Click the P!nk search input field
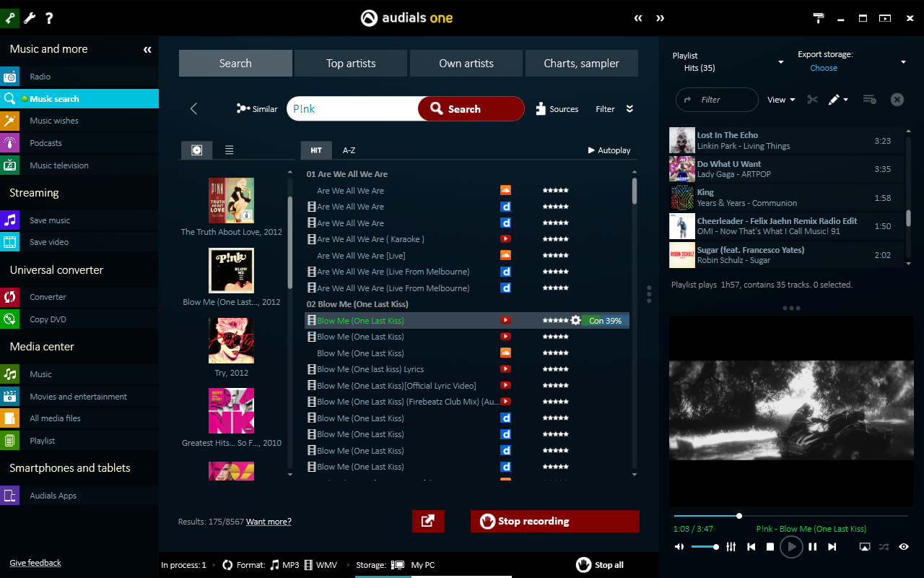Image resolution: width=924 pixels, height=578 pixels. pos(353,109)
